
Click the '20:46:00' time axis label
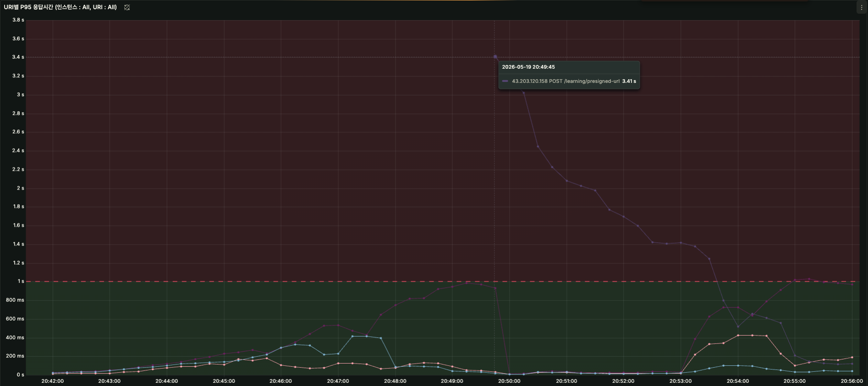pos(281,381)
